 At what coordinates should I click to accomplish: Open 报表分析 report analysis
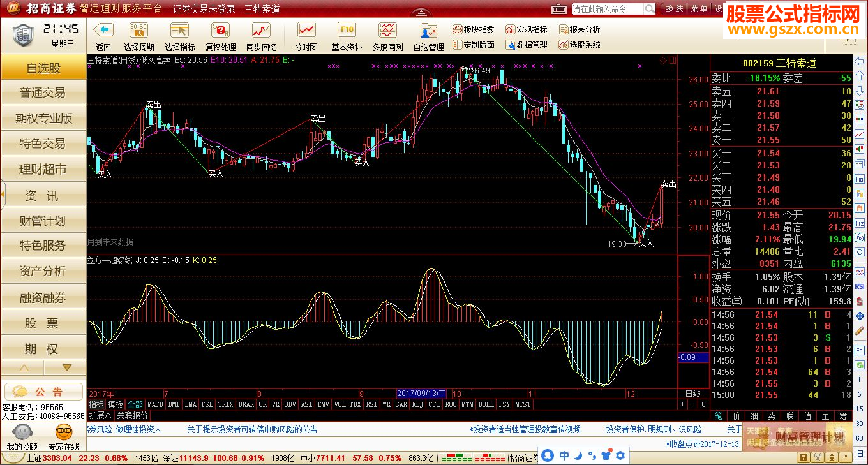(x=580, y=29)
